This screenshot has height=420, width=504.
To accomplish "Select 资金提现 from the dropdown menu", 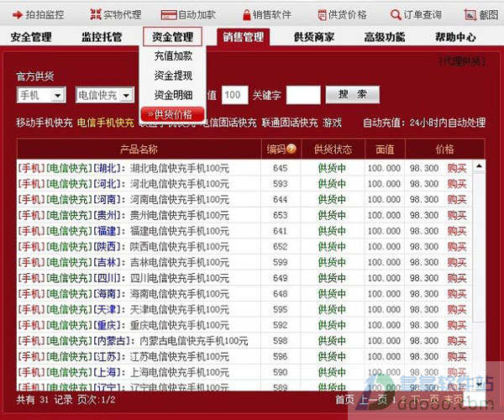I will (173, 76).
